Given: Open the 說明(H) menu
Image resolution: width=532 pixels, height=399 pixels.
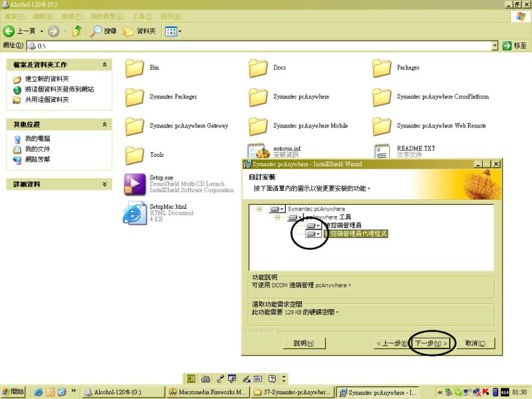Looking at the screenshot, I should tap(171, 16).
